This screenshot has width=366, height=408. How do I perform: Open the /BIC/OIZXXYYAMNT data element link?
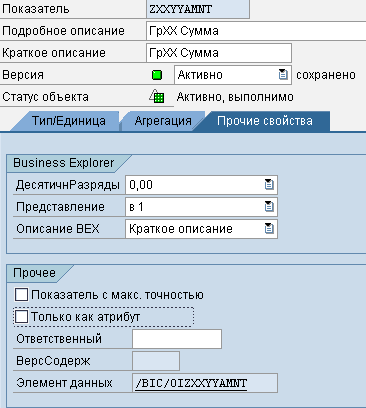[191, 383]
